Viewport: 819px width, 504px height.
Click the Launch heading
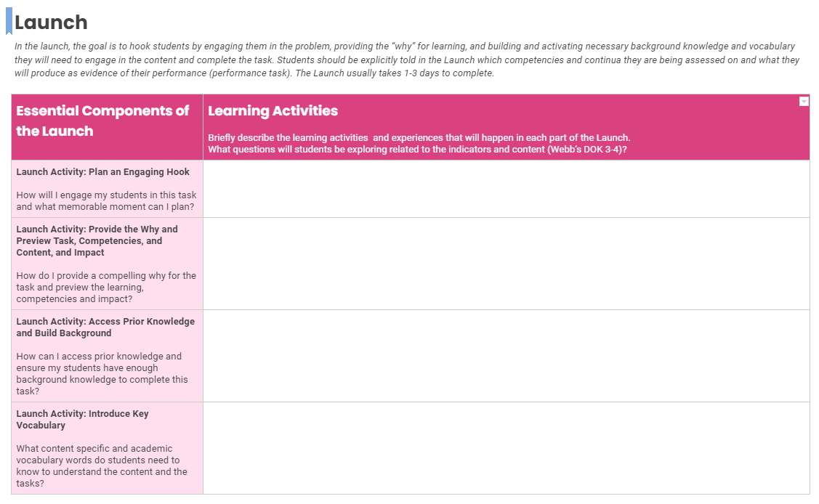(51, 23)
